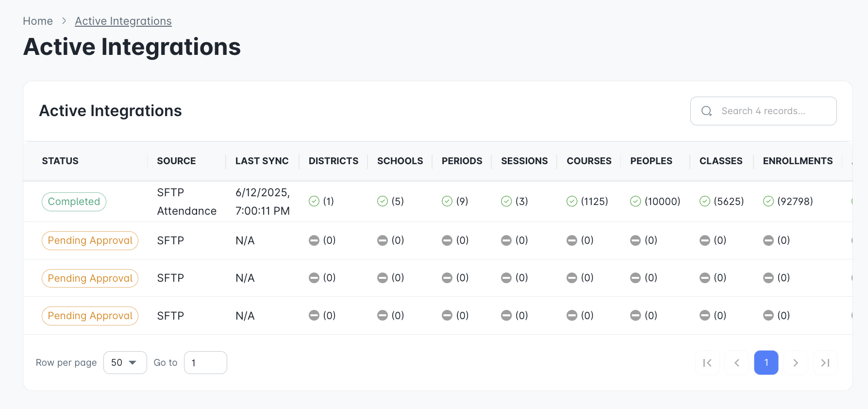Click the courses check icon beside (1125)
This screenshot has width=868, height=409.
coord(572,201)
